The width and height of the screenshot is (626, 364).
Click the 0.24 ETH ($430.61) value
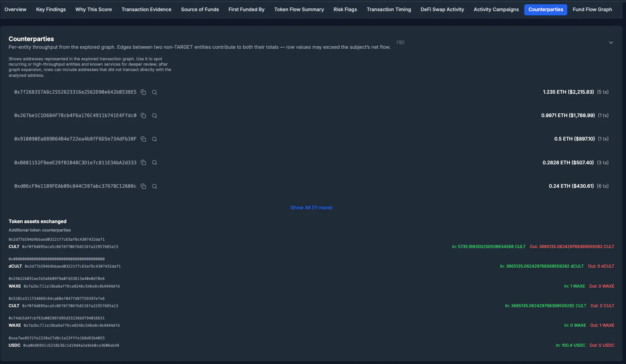pyautogui.click(x=571, y=186)
